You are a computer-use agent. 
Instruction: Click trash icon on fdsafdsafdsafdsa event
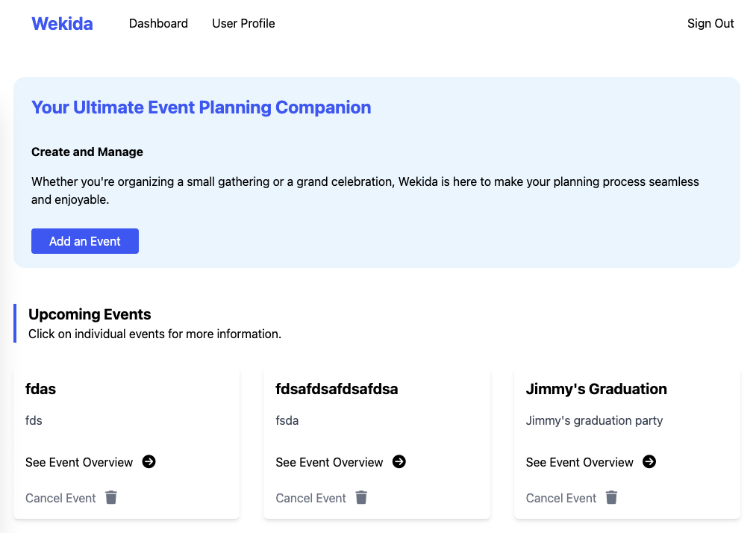point(362,497)
